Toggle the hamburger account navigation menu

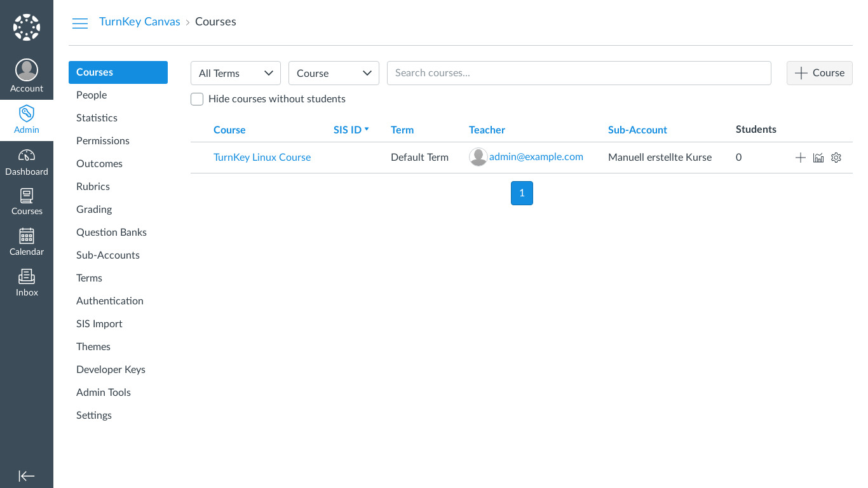pyautogui.click(x=80, y=24)
